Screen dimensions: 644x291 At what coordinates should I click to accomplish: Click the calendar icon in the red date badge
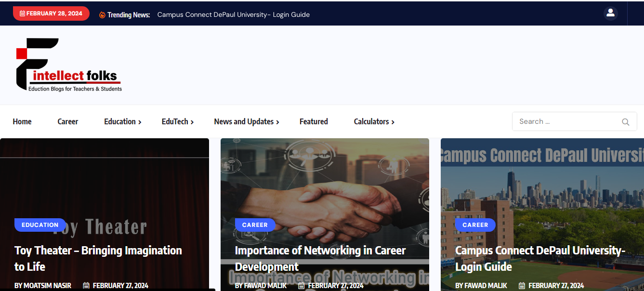pos(22,13)
